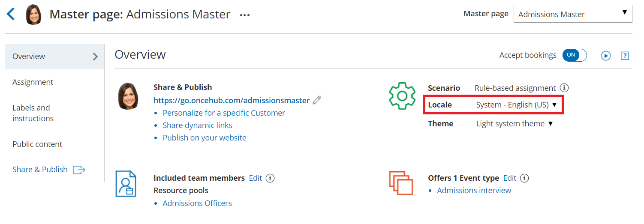Open the help question mark icon
644x224 pixels.
(x=625, y=56)
